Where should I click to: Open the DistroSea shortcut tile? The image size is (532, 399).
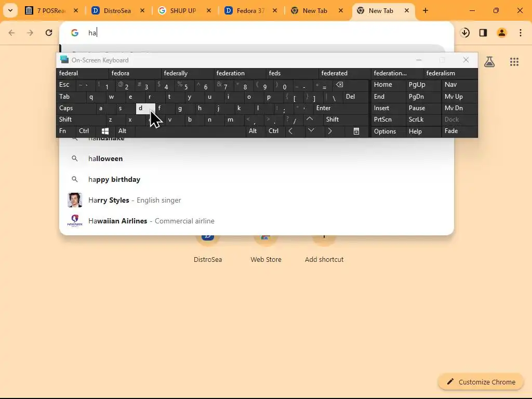208,250
